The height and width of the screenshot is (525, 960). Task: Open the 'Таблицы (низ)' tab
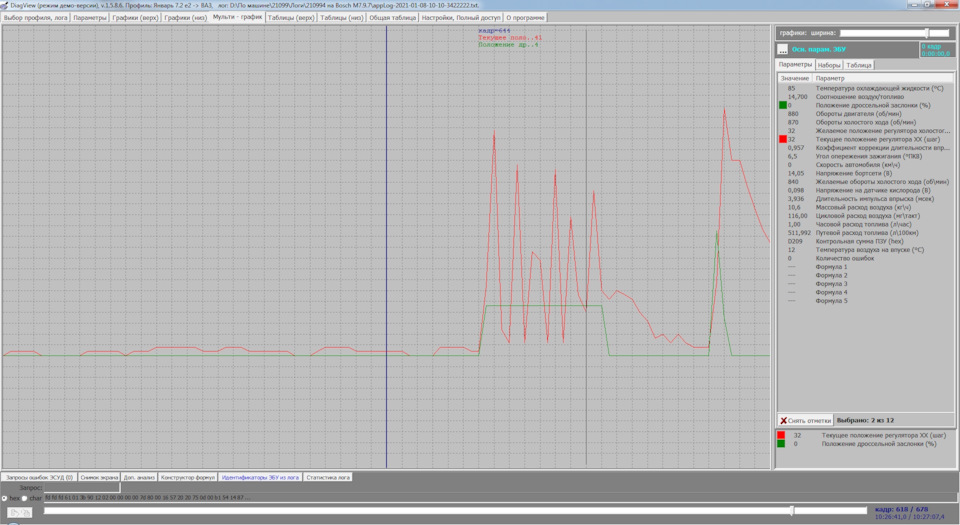(x=342, y=18)
